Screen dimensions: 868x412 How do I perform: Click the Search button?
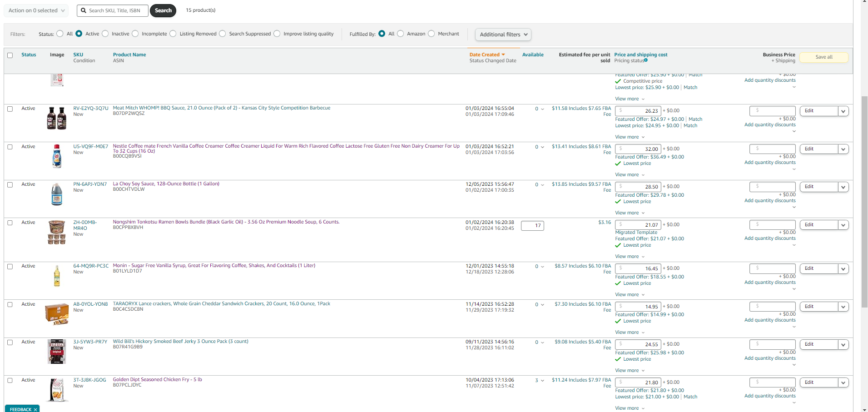click(163, 10)
